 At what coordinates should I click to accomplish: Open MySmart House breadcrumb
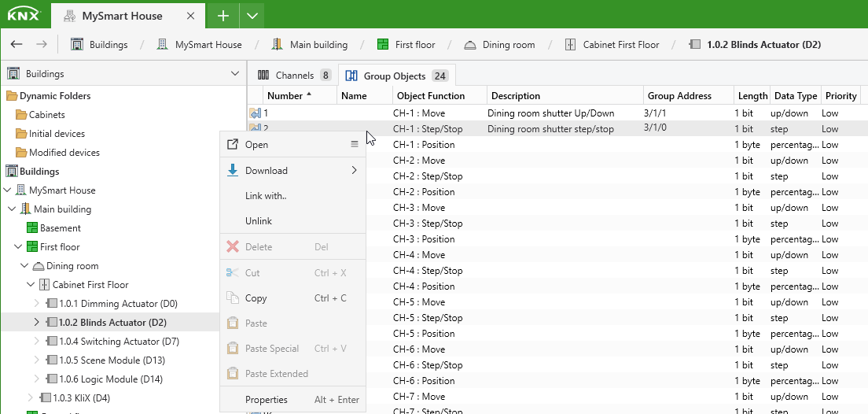[x=199, y=44]
